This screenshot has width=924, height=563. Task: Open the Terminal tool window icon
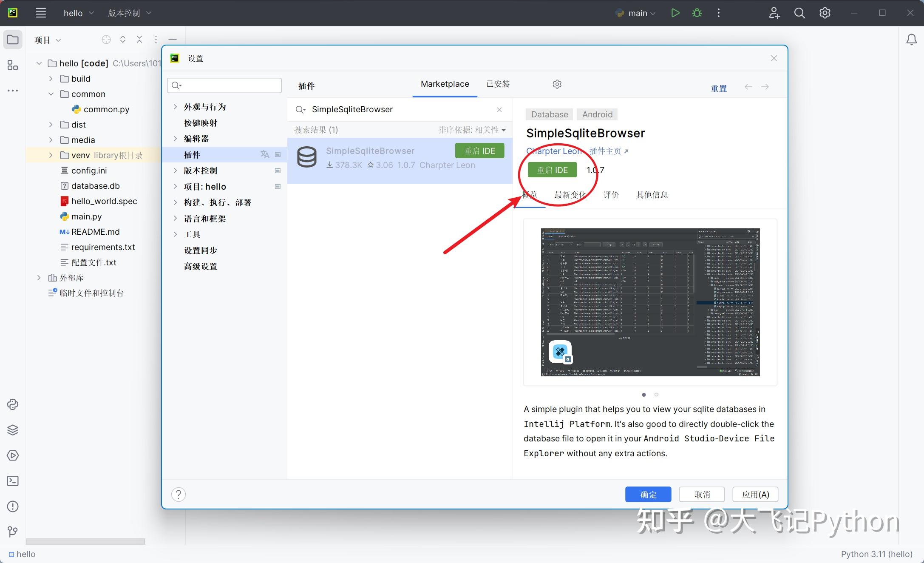pyautogui.click(x=13, y=481)
